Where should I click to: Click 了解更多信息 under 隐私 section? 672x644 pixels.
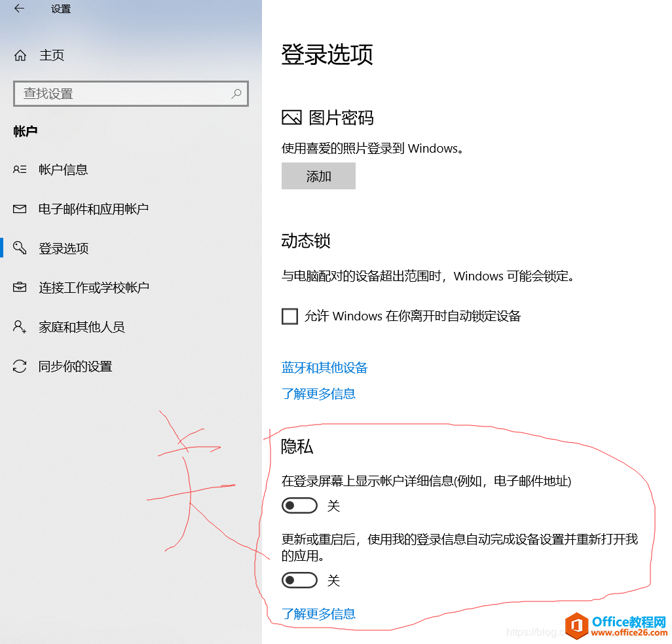click(318, 615)
